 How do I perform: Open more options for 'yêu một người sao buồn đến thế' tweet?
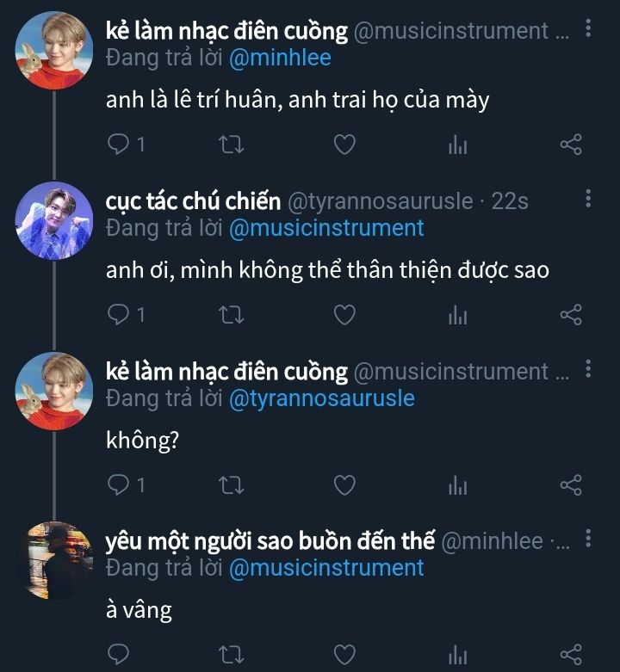pos(588,539)
